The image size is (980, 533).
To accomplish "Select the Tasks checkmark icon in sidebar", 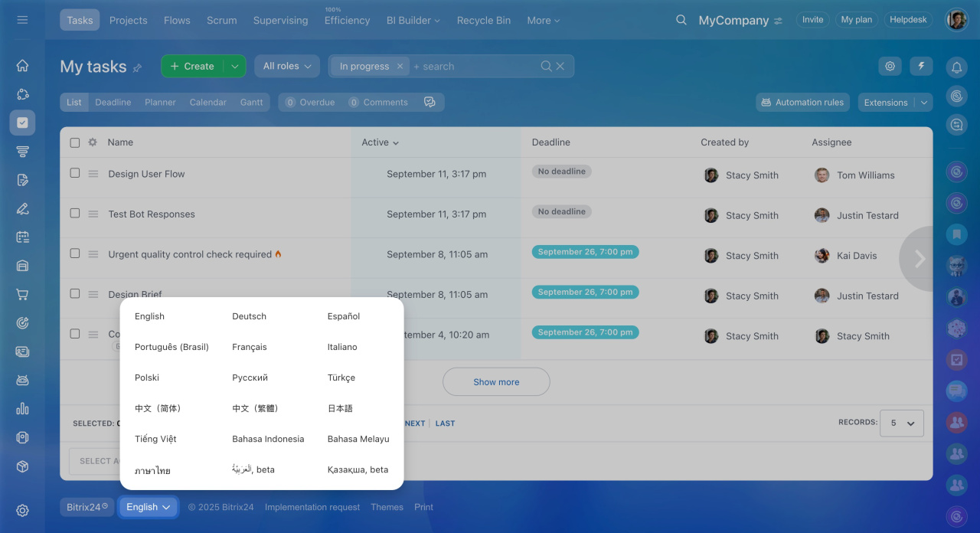I will [x=22, y=122].
